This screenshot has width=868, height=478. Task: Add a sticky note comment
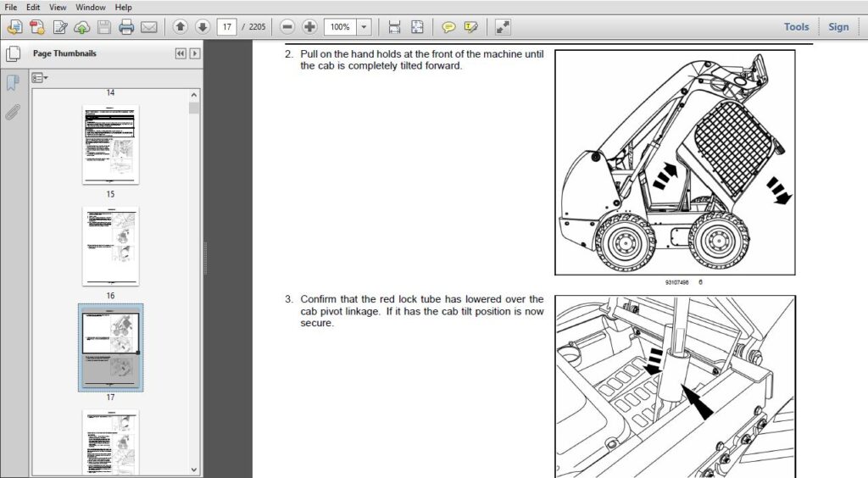tap(448, 26)
